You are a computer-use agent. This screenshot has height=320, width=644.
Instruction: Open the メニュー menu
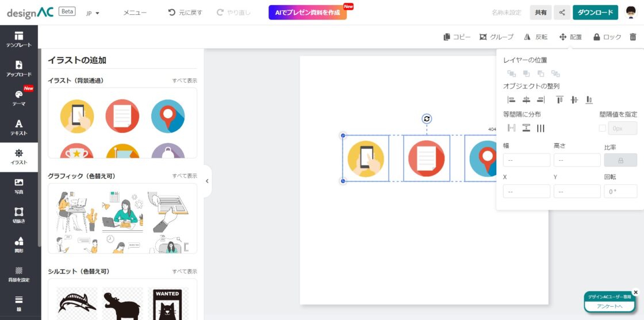click(135, 13)
